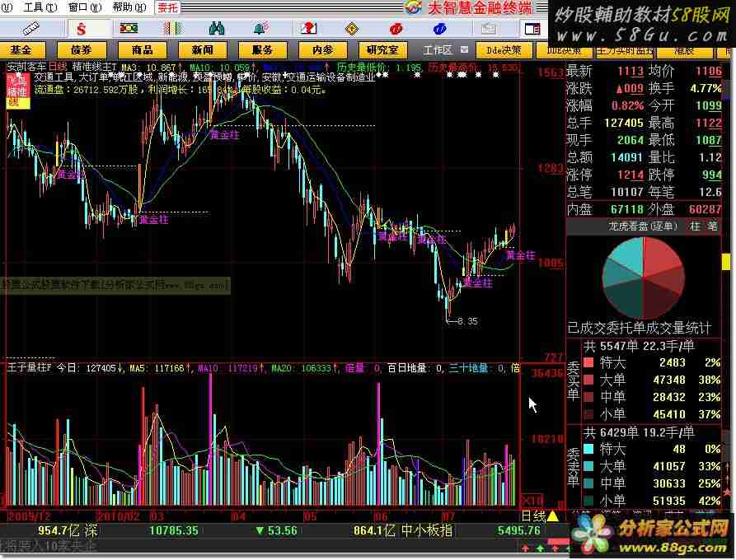The width and height of the screenshot is (736, 560).
Task: Click the red figure chart toolbar icon
Action: coord(309,29)
